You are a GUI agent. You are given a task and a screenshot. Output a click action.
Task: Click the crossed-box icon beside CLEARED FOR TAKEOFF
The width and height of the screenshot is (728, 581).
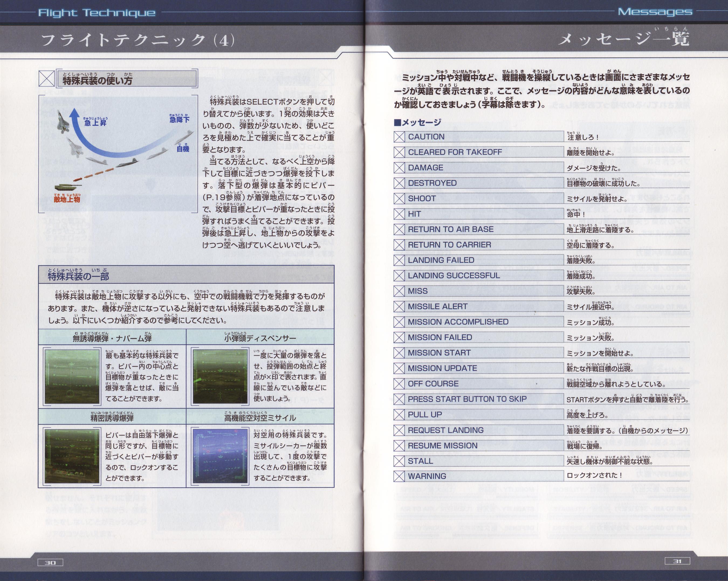[x=399, y=152]
